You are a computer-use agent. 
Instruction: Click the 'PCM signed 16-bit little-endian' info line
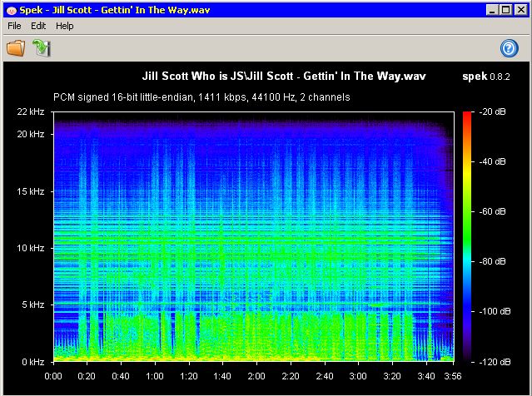click(201, 97)
